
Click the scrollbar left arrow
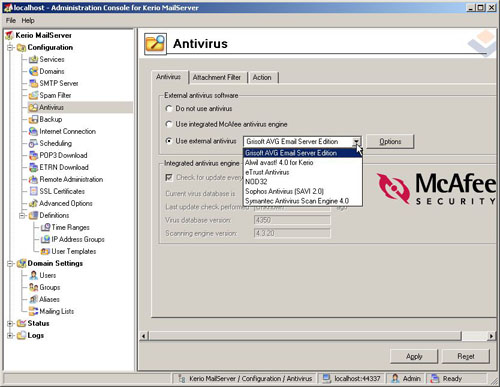pyautogui.click(x=143, y=336)
